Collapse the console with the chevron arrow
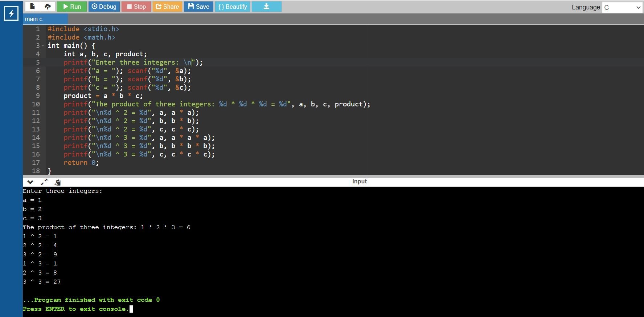Viewport: 644px width, 317px height. [30, 182]
